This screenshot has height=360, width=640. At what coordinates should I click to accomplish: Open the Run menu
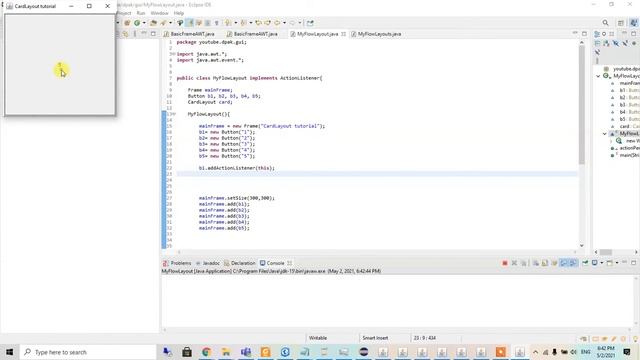tap(141, 13)
